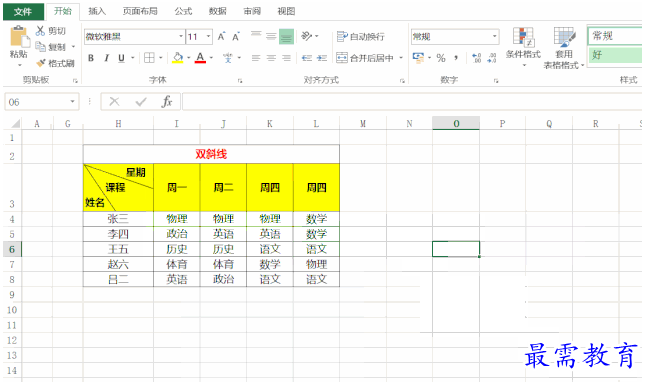The height and width of the screenshot is (387, 646).
Task: Open the Merge and Center dropdown arrow
Action: 401,58
